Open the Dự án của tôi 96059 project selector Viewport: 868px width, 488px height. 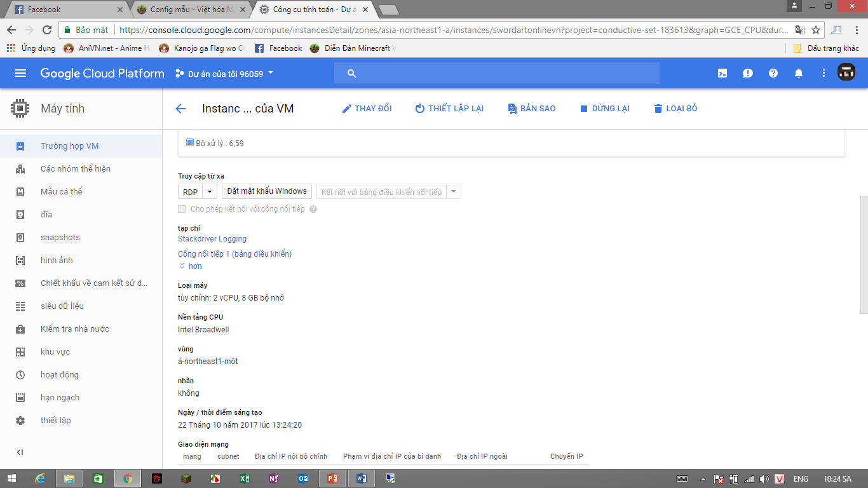click(224, 73)
